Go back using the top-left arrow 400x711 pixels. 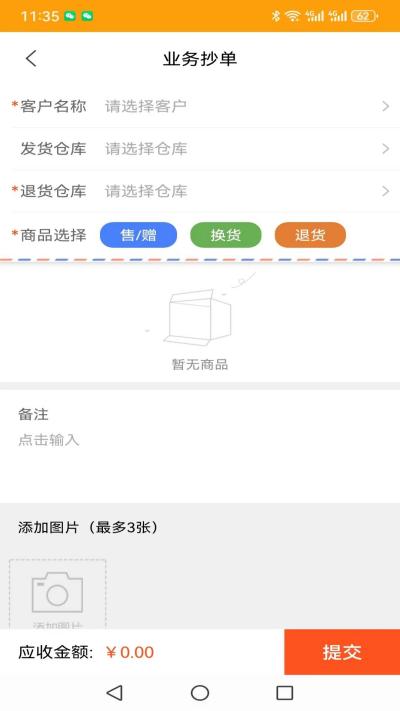[31, 59]
